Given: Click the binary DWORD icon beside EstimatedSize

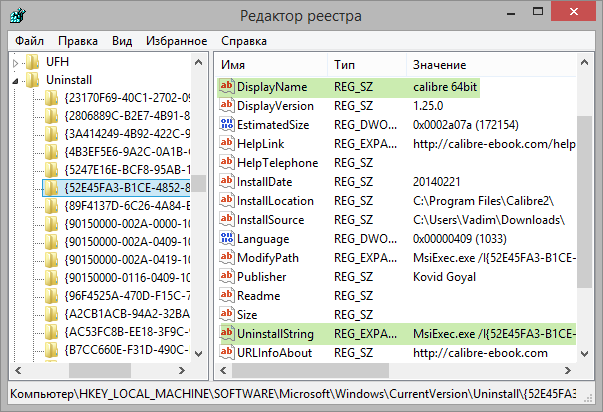Looking at the screenshot, I should pos(227,124).
